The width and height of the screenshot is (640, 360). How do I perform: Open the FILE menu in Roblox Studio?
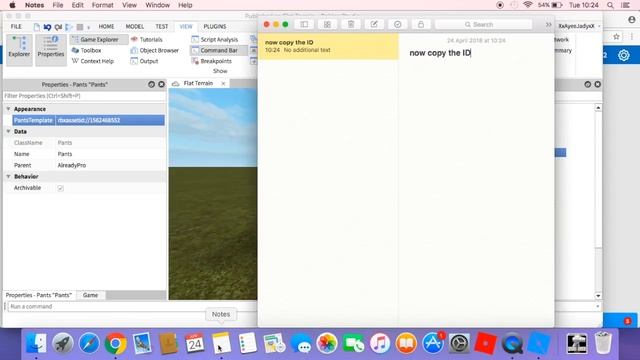point(16,27)
